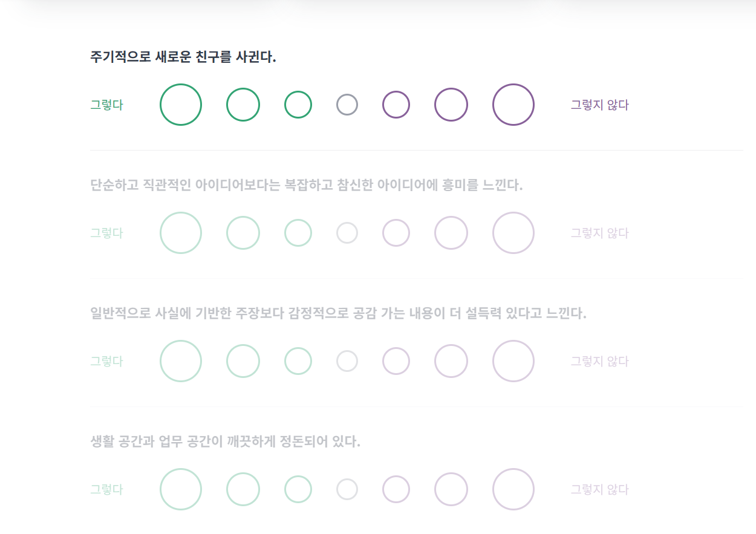
Task: Choose smallest purple circle on new friends question
Action: click(396, 104)
